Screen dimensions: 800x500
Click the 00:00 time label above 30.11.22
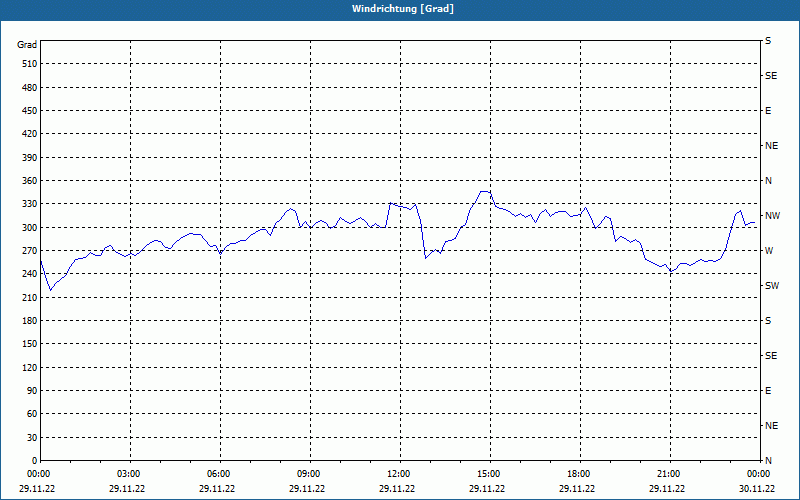pyautogui.click(x=758, y=474)
